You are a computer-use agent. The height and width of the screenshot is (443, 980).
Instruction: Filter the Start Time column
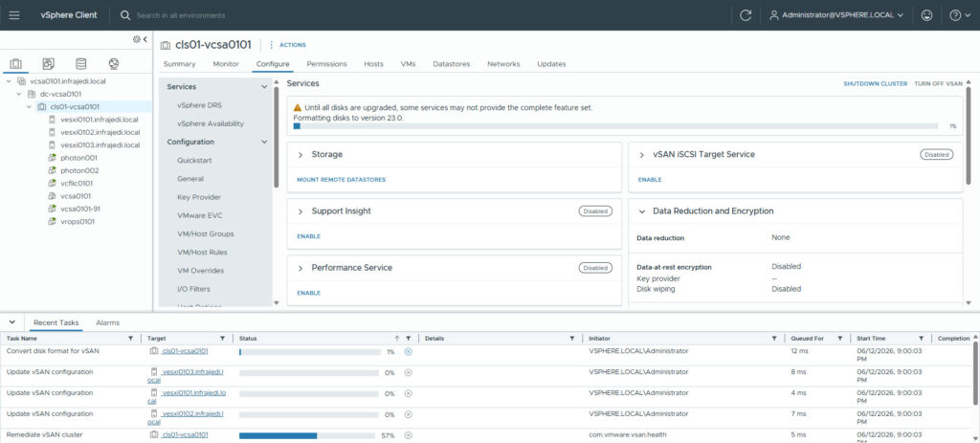[921, 338]
